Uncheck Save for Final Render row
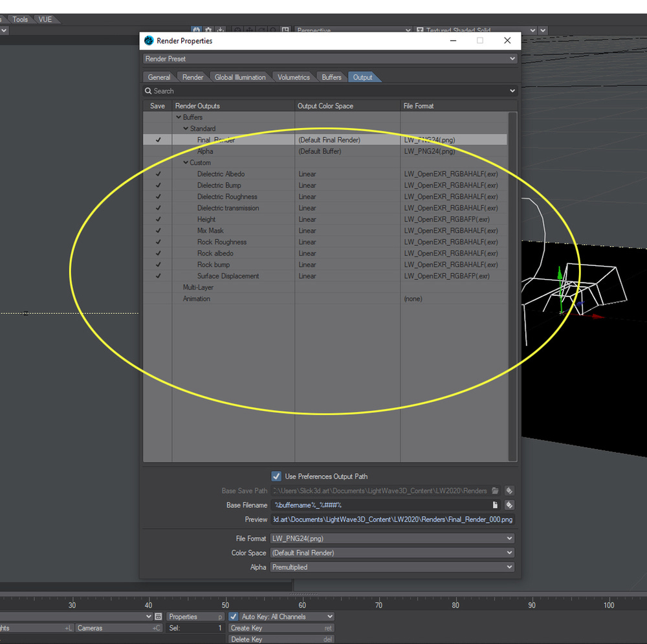The width and height of the screenshot is (647, 644). click(158, 140)
